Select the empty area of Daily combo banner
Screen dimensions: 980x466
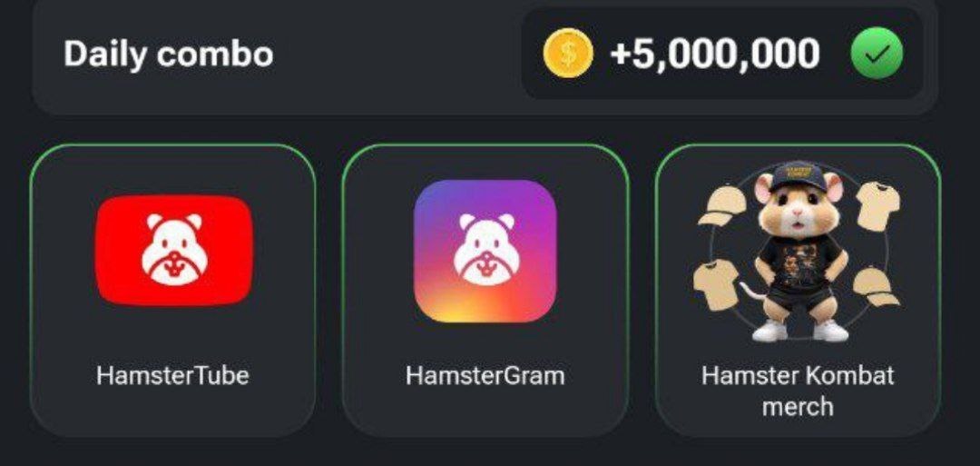[397, 54]
